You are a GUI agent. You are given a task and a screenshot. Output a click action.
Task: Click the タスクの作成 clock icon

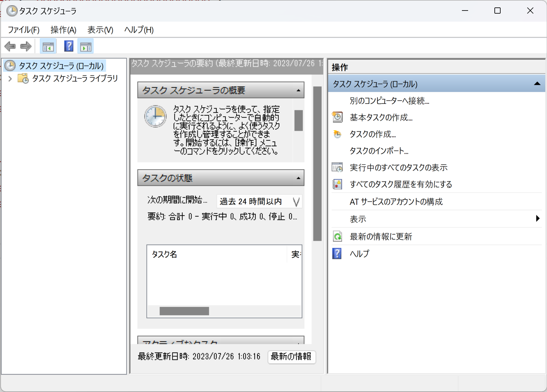337,134
